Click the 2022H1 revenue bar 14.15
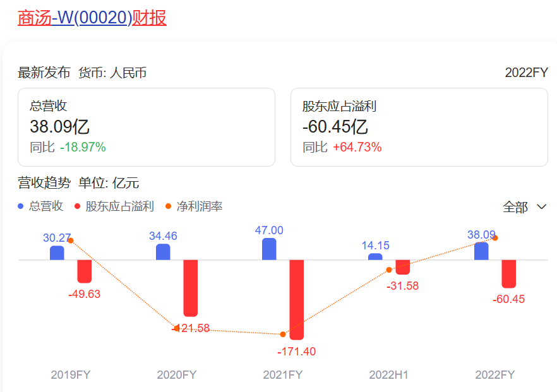The image size is (557, 392). click(375, 256)
